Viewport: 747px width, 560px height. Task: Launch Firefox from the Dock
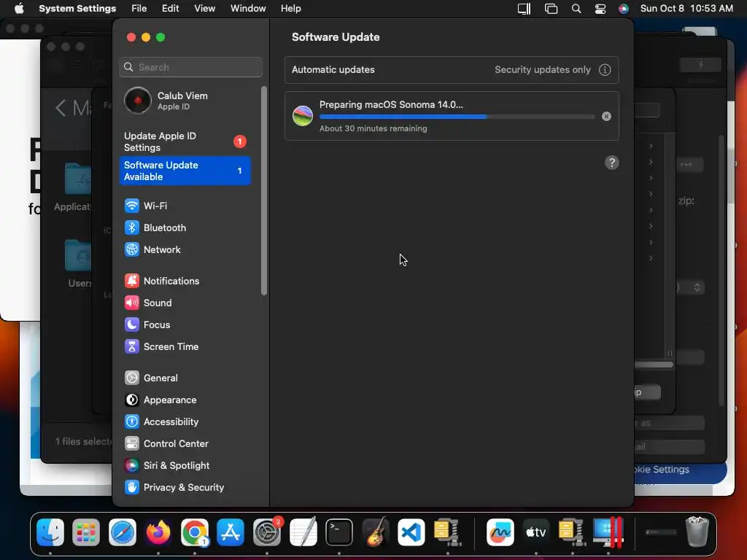point(158,532)
